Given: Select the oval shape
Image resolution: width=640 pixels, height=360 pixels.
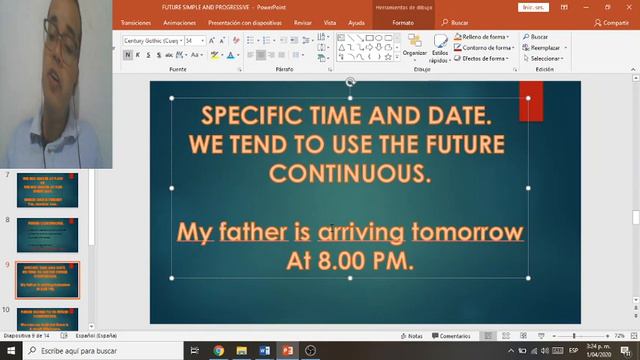Looking at the screenshot, I should [379, 38].
